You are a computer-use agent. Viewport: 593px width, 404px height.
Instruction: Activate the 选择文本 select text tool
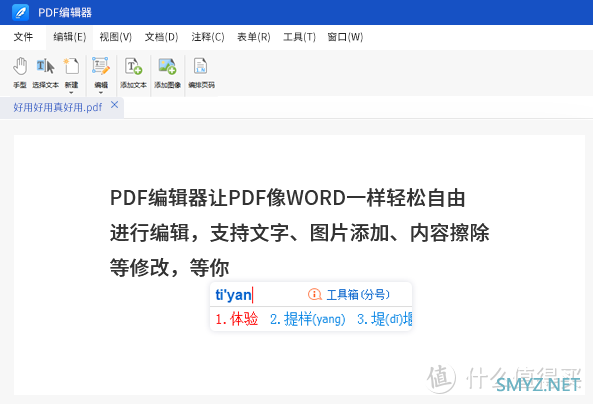click(45, 73)
